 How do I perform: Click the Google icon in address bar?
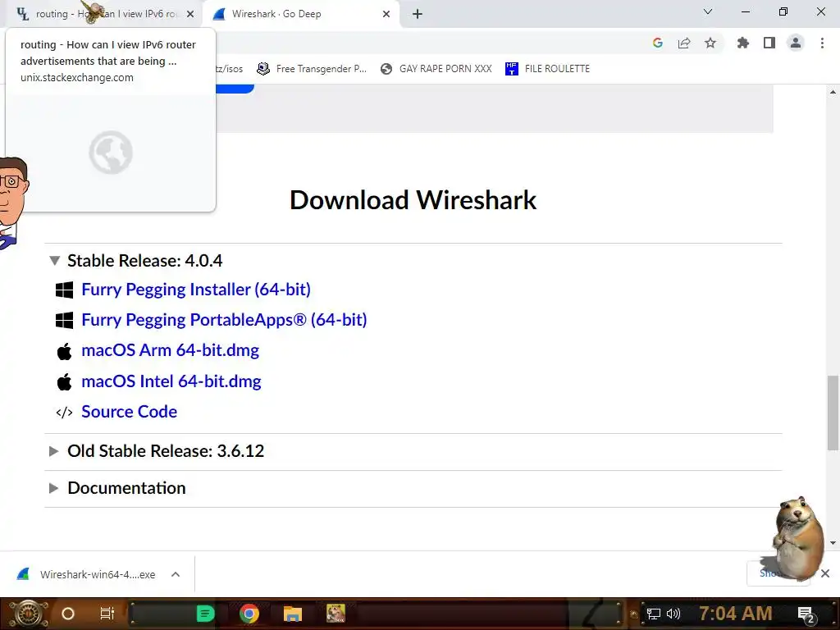(658, 43)
